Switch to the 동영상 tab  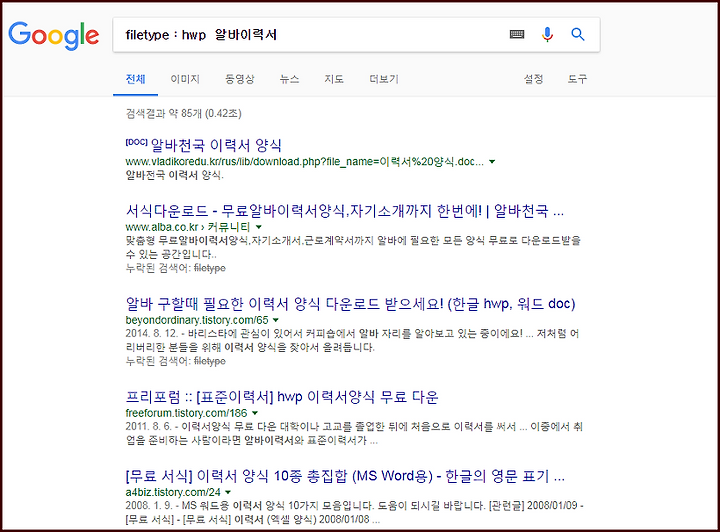240,79
